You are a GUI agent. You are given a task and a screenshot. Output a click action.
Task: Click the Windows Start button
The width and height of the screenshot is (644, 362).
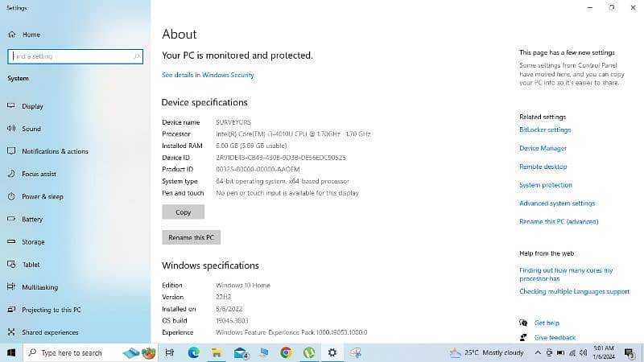coord(11,352)
